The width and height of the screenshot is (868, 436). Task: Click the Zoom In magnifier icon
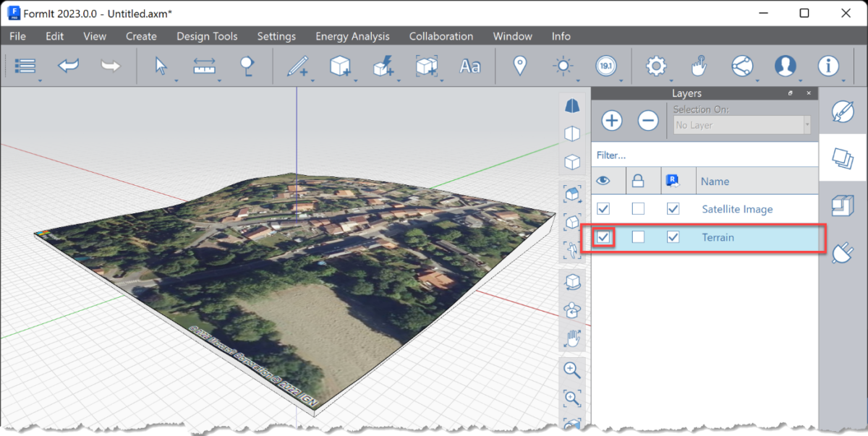[x=572, y=369]
